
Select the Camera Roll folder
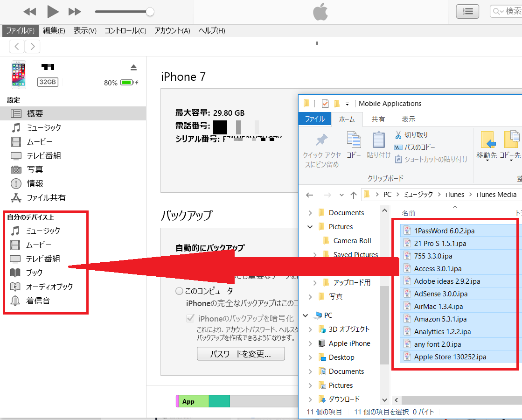[x=352, y=240]
